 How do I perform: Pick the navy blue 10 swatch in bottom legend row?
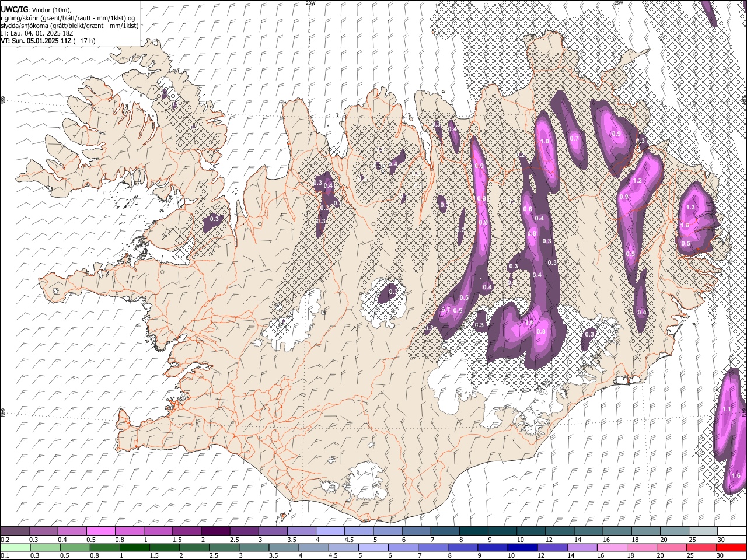click(x=522, y=548)
